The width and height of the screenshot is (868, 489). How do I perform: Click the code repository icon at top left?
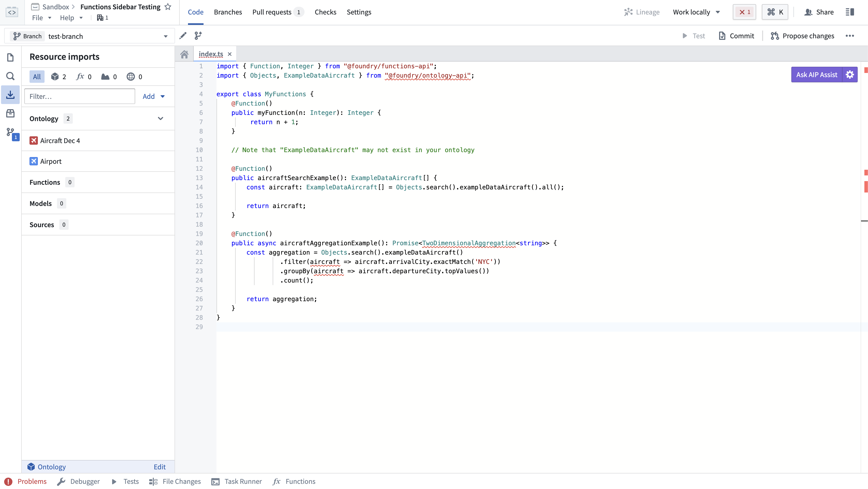(12, 12)
